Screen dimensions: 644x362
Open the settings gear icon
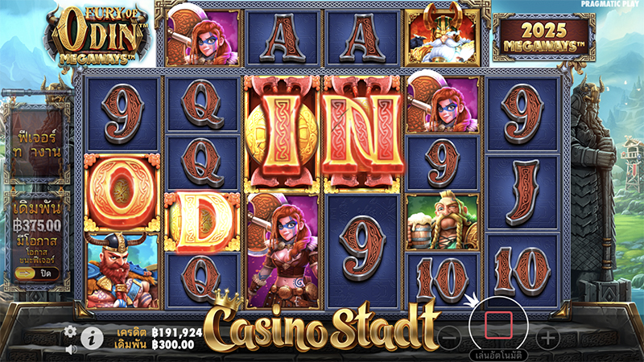tap(70, 331)
